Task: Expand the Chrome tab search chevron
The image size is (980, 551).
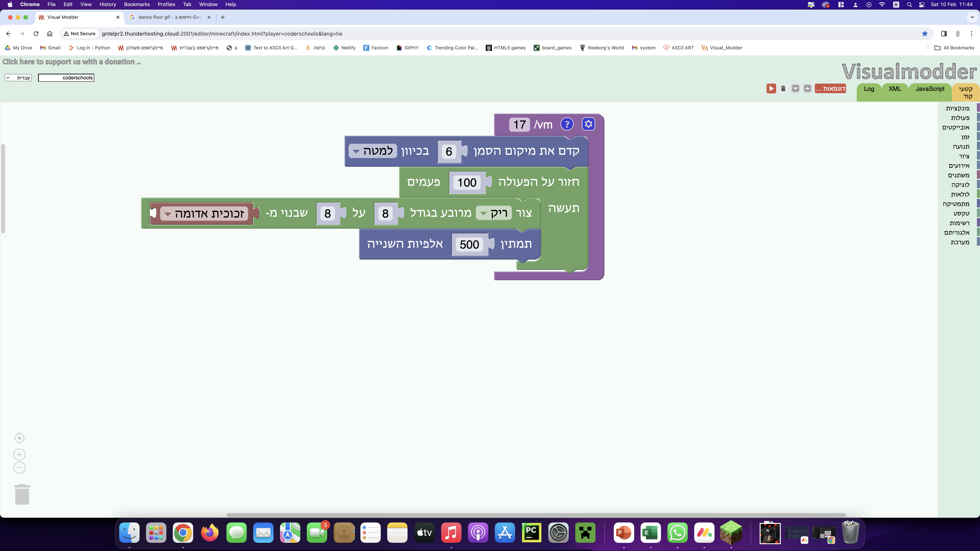Action: 972,17
